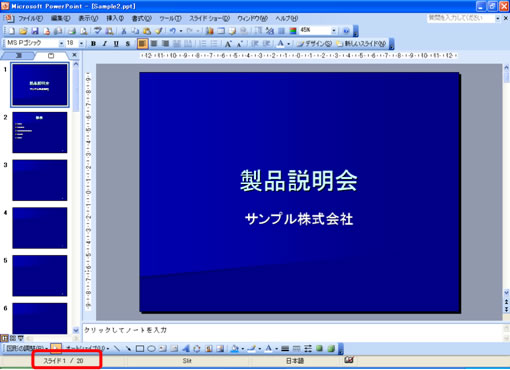Open the 挿入 (Insert) menu
Viewport: 510px width, 370px height.
pyautogui.click(x=115, y=19)
